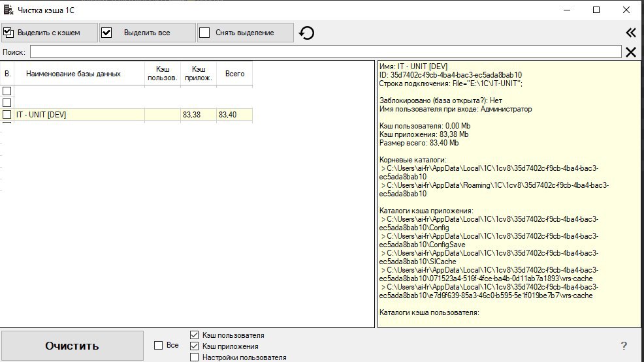Click the app icon in the title bar
Image resolution: width=644 pixels, height=362 pixels.
8,10
